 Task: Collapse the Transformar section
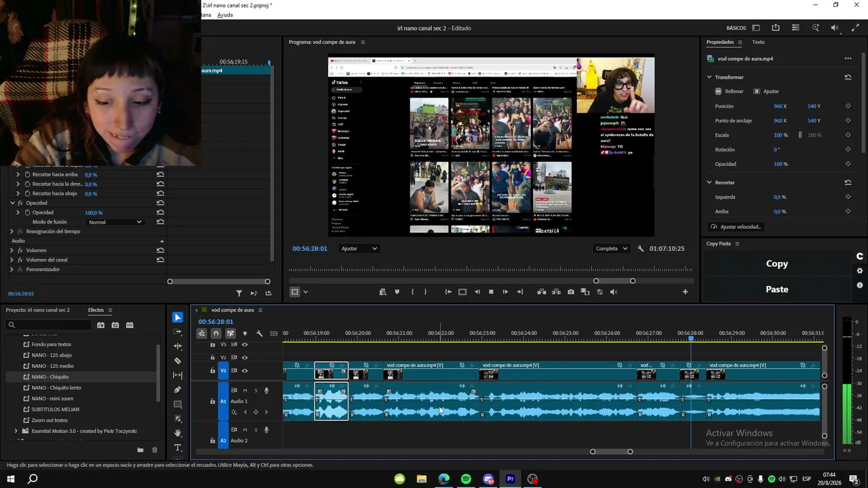coord(709,77)
